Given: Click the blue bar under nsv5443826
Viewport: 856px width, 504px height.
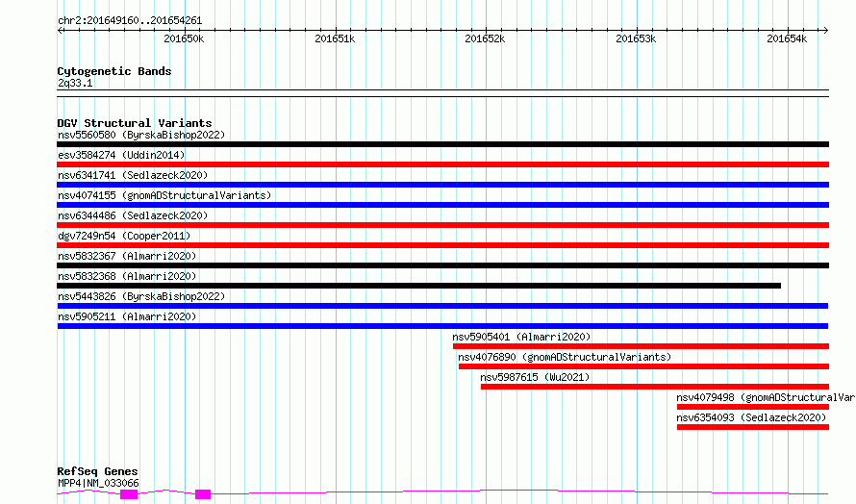Looking at the screenshot, I should click(442, 306).
